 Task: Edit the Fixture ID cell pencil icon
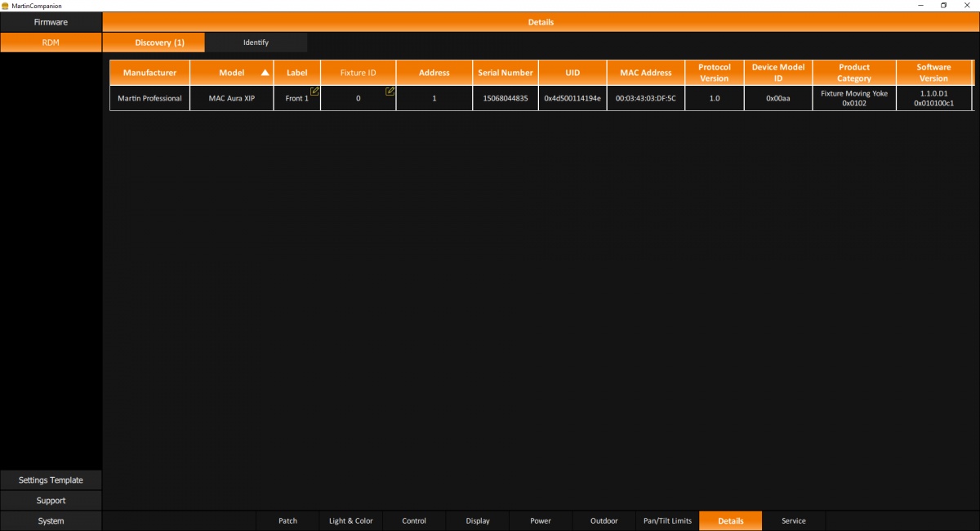coord(390,91)
